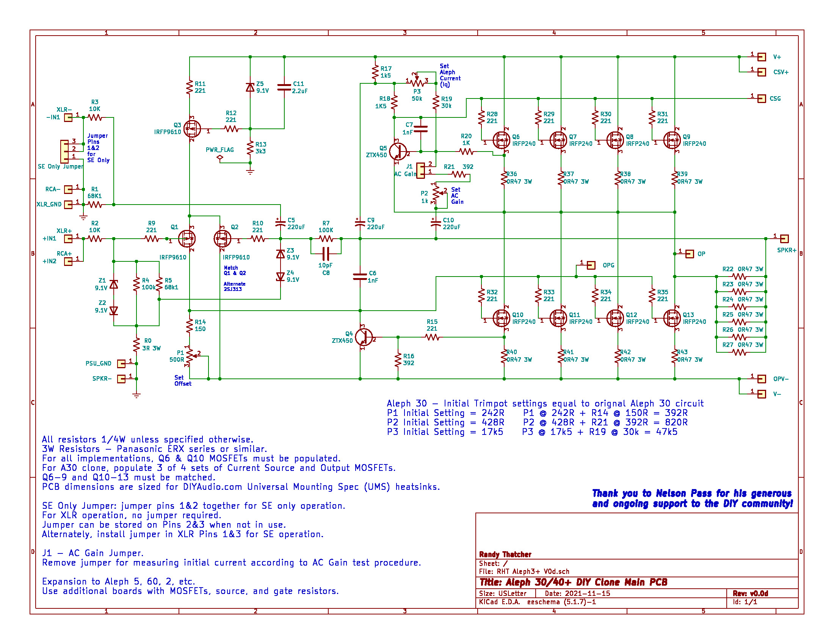Select the V- connector pin

pyautogui.click(x=762, y=394)
